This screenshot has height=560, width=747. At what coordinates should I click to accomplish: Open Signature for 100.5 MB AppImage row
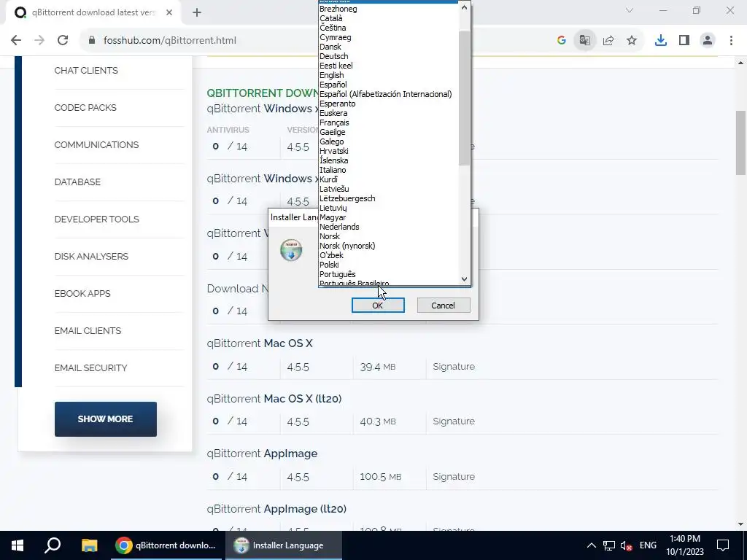pos(454,477)
